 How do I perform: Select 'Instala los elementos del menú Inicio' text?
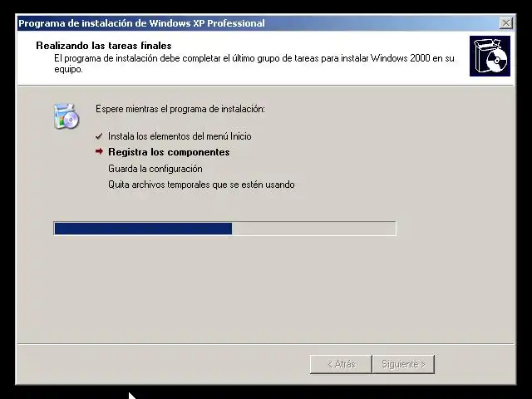click(180, 136)
